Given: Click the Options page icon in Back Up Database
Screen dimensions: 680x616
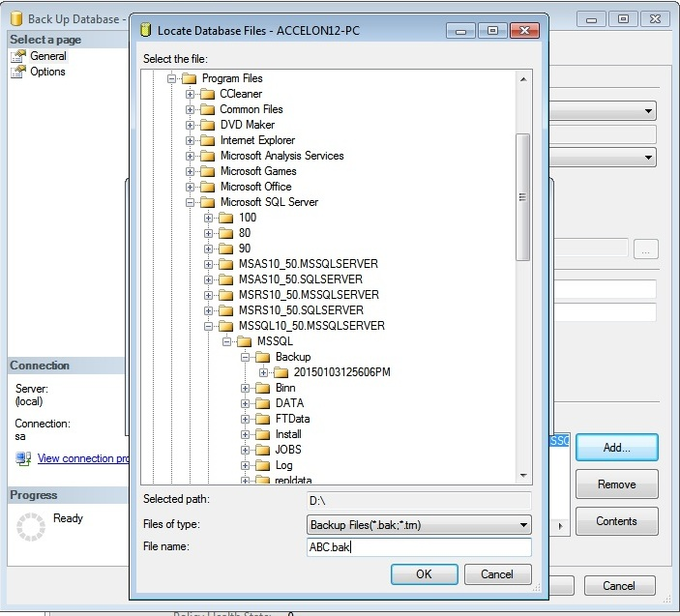Looking at the screenshot, I should coord(18,72).
